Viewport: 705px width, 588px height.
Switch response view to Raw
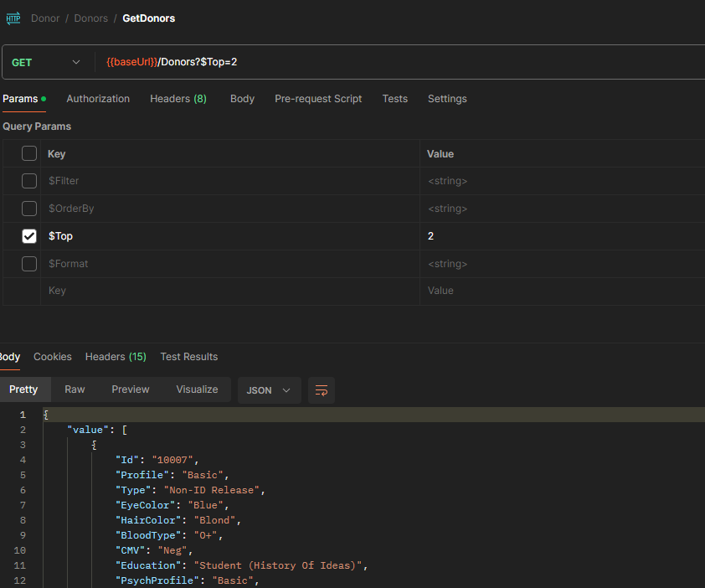75,389
